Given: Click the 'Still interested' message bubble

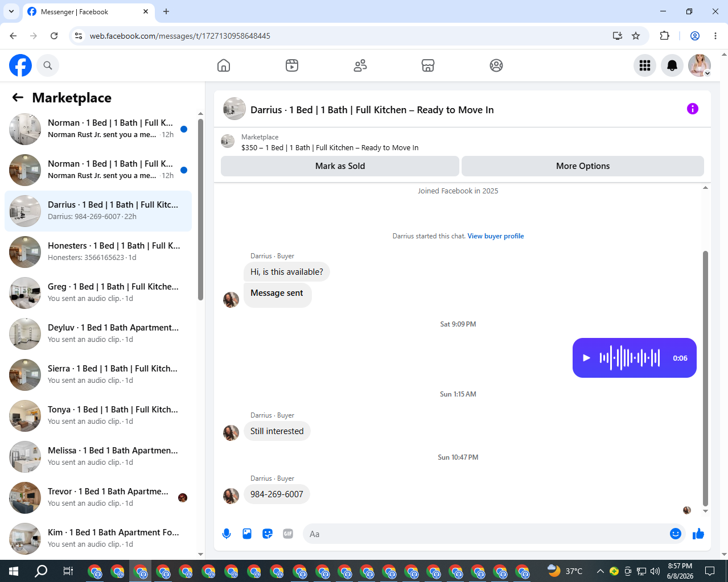Looking at the screenshot, I should coord(277,431).
